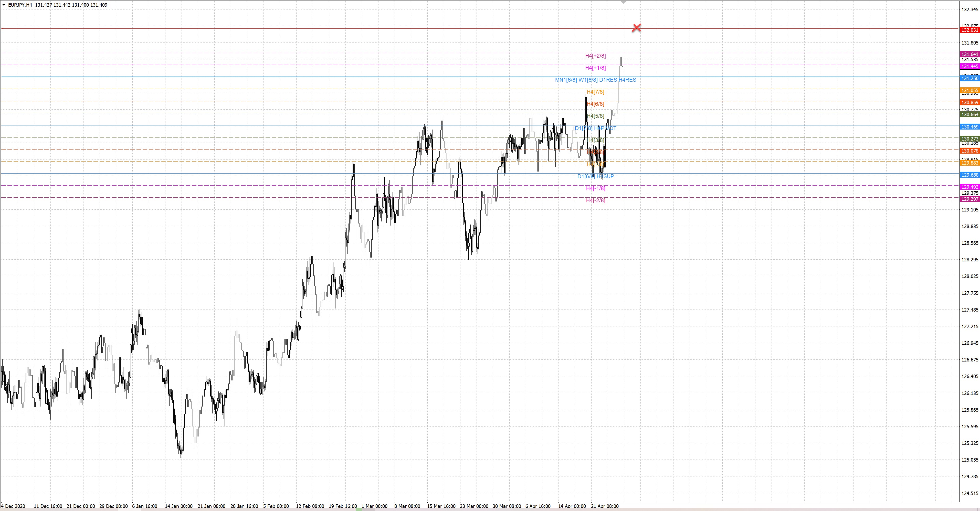Click the magenta 131.445 price tag
Image resolution: width=980 pixels, height=511 pixels.
[969, 67]
